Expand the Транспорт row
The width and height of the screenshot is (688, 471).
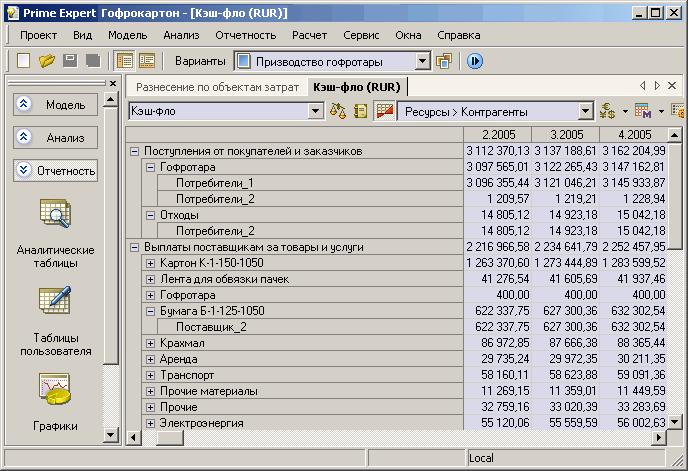(x=150, y=375)
